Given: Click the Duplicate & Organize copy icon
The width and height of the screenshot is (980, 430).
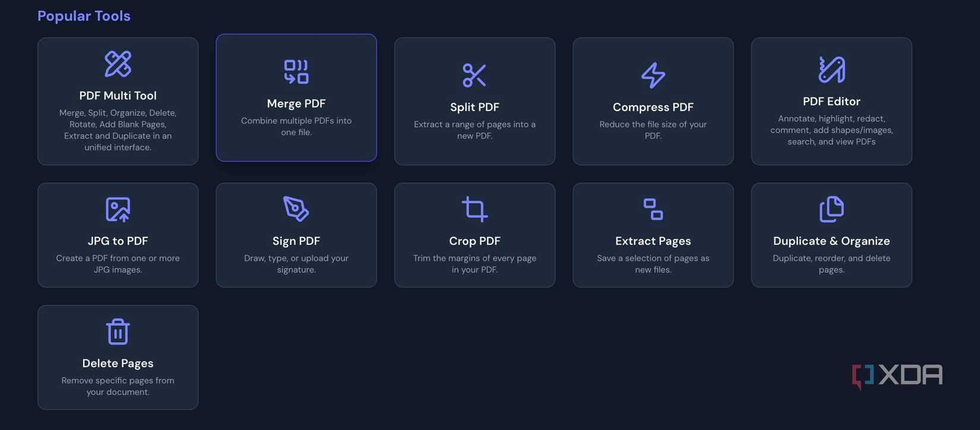Looking at the screenshot, I should point(831,209).
